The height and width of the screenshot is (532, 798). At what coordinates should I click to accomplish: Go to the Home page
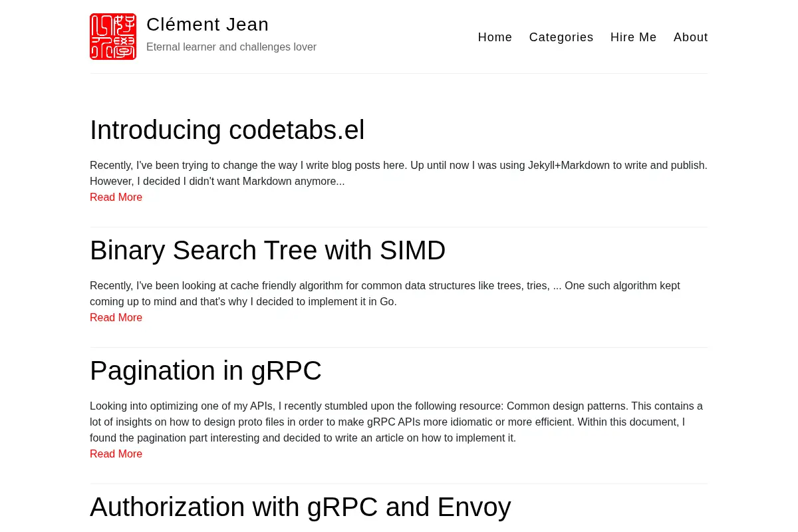click(495, 37)
